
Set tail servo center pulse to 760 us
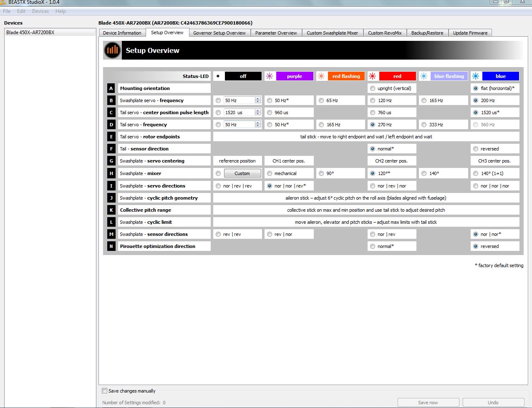373,113
